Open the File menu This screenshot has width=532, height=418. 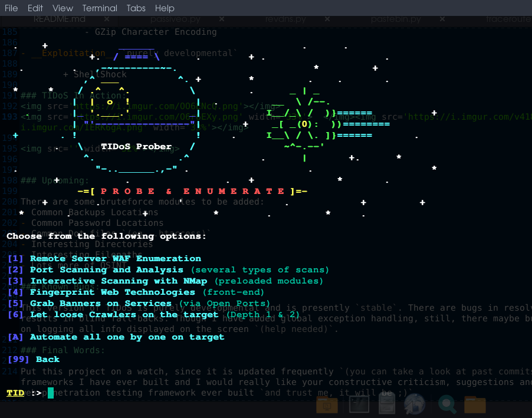[11, 8]
